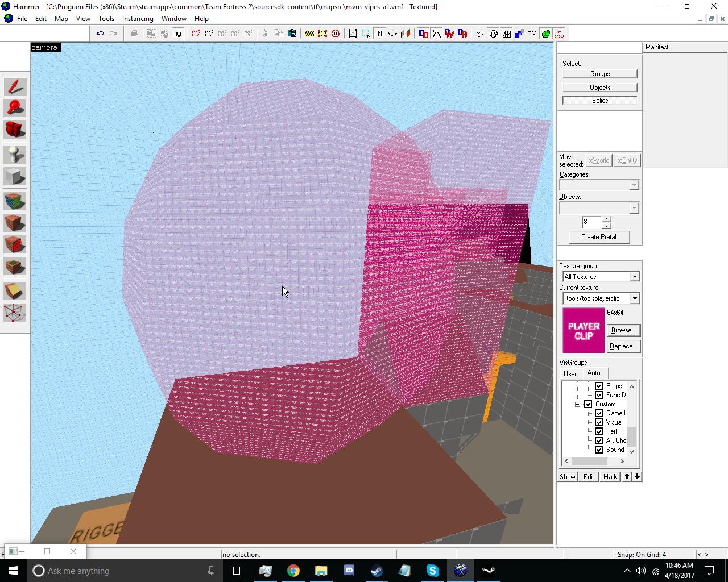Click the visgroups horizontal scrollbar
Screen dimensions: 728x582
click(x=594, y=461)
